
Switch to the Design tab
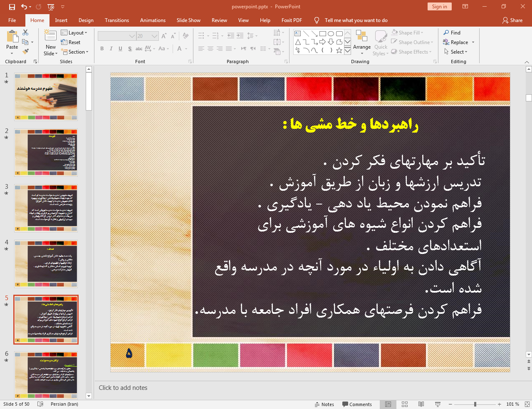point(86,20)
